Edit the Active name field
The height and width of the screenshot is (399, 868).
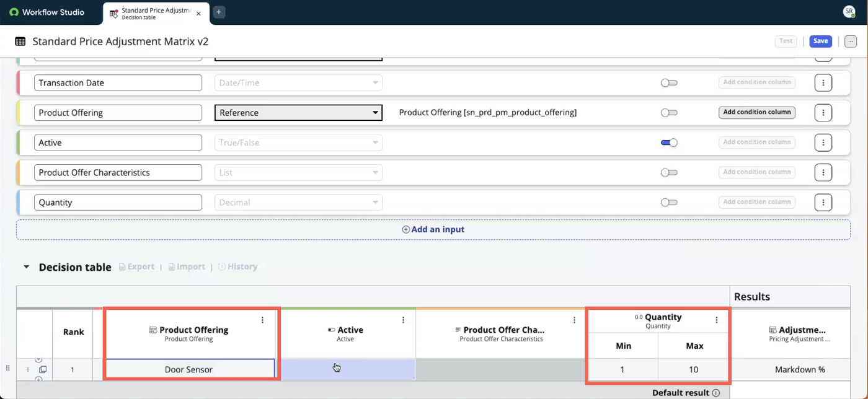point(118,142)
